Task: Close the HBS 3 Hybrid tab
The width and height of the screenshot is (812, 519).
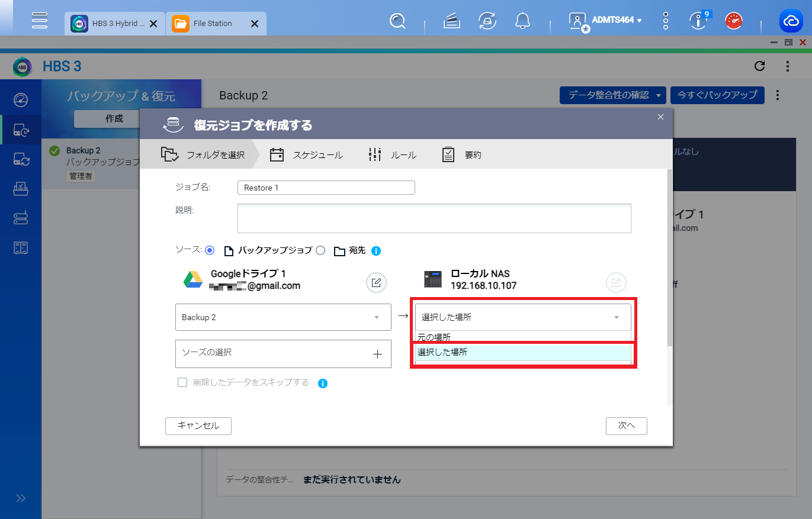Action: (x=153, y=24)
